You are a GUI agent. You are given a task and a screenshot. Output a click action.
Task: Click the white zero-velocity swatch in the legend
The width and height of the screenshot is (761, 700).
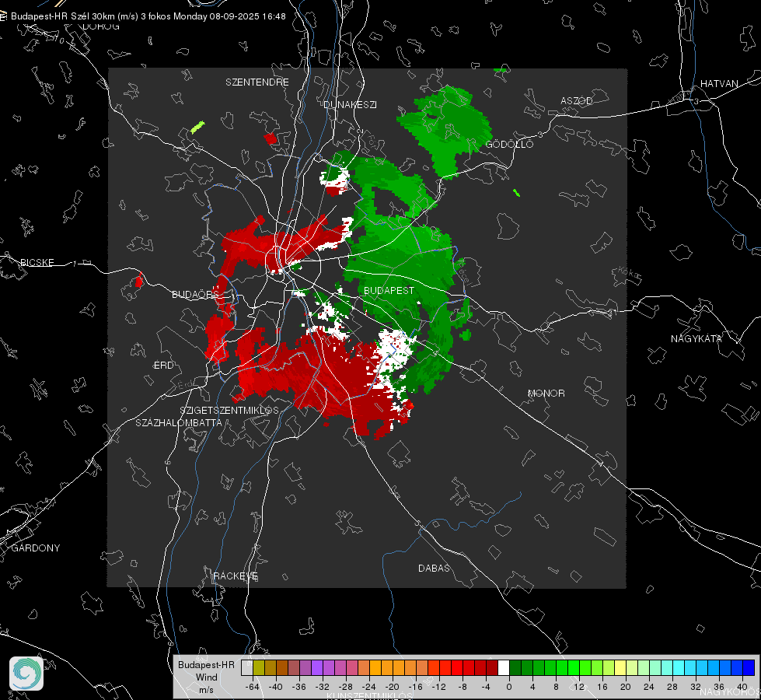coord(504,667)
